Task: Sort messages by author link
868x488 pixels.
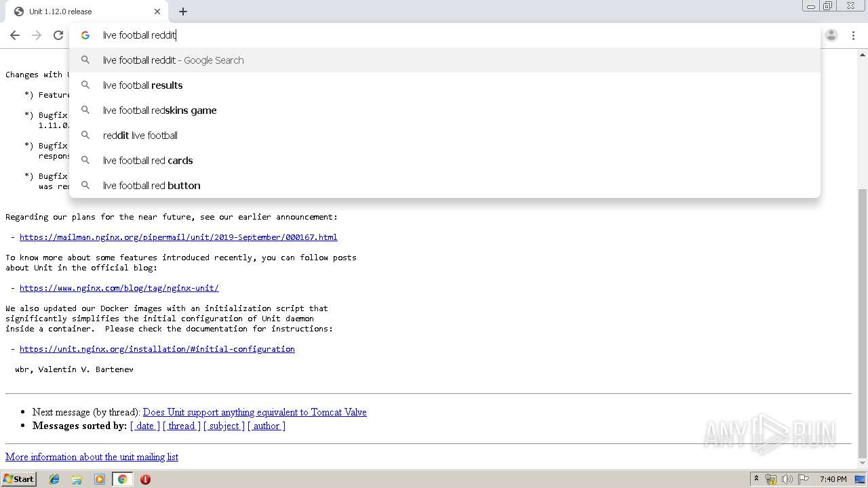Action: pos(267,426)
